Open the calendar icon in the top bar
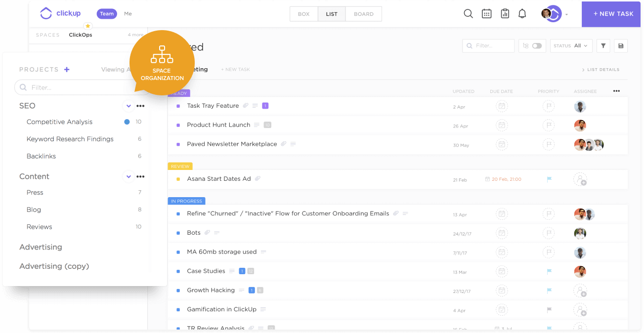Image resolution: width=644 pixels, height=333 pixels. point(487,14)
